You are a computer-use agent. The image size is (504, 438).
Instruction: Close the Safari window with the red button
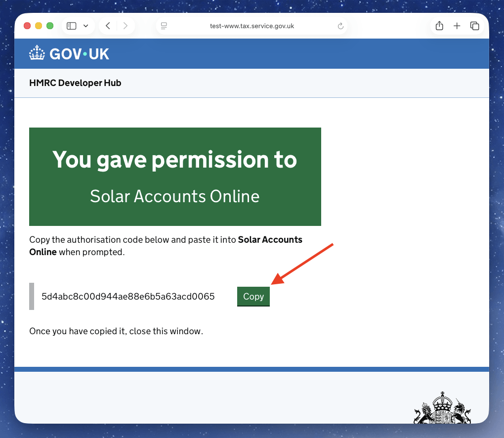pos(27,26)
